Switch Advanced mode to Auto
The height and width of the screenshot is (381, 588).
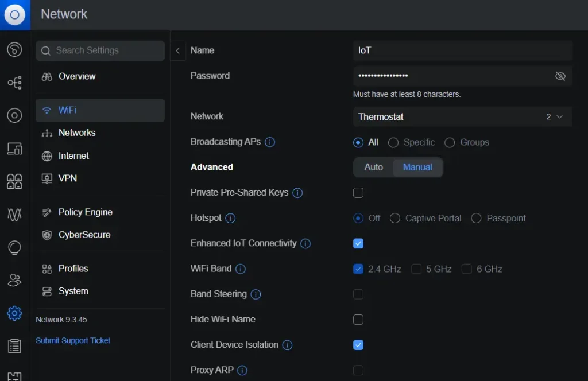pos(373,167)
